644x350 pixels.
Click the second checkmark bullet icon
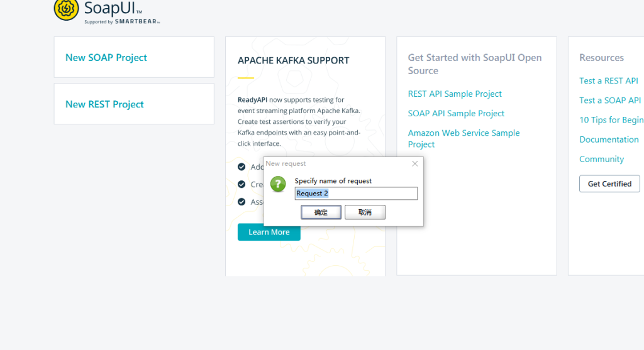click(241, 184)
